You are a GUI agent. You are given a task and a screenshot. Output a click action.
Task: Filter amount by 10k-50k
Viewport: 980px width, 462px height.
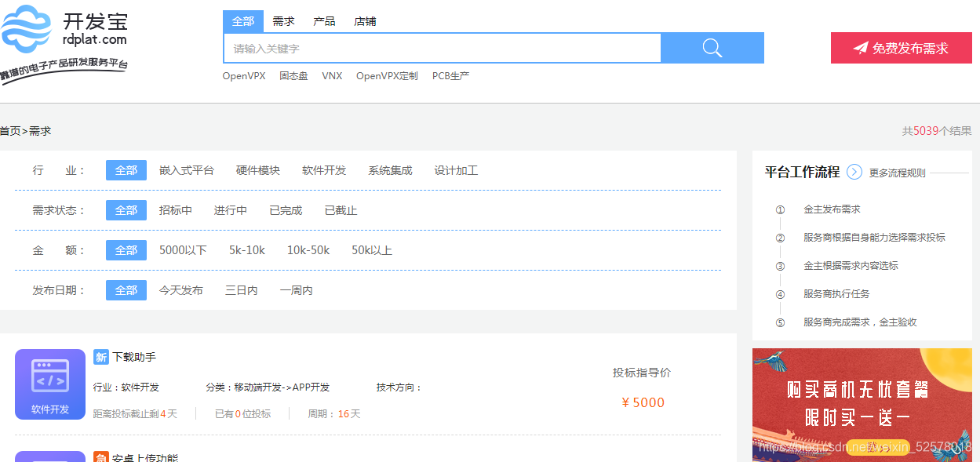pyautogui.click(x=308, y=250)
